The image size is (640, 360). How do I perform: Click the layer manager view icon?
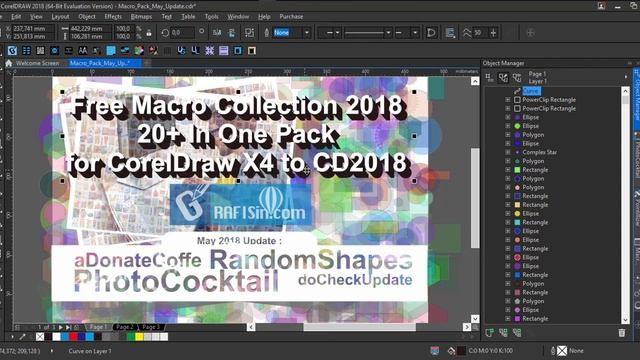(517, 78)
